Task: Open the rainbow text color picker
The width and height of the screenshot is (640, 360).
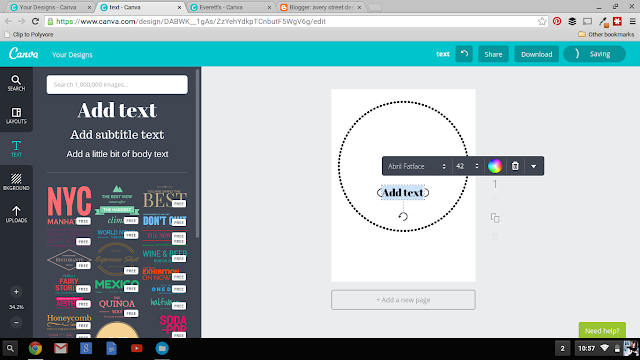Action: (x=495, y=166)
